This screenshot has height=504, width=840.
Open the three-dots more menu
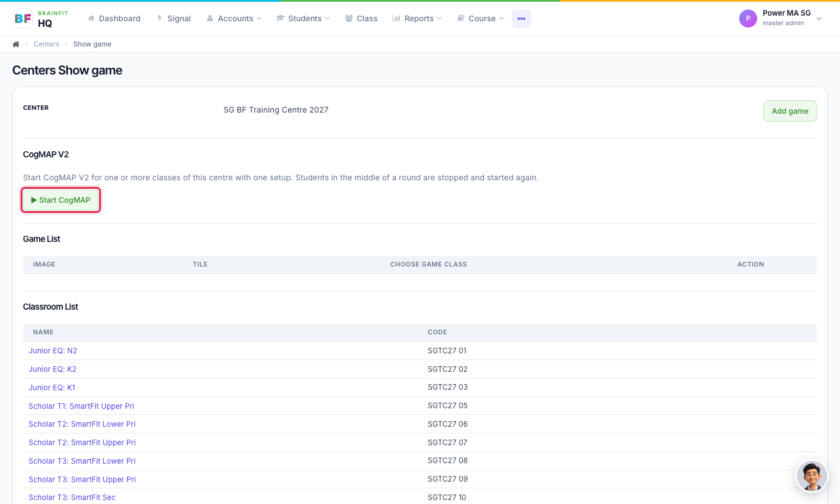tap(521, 18)
